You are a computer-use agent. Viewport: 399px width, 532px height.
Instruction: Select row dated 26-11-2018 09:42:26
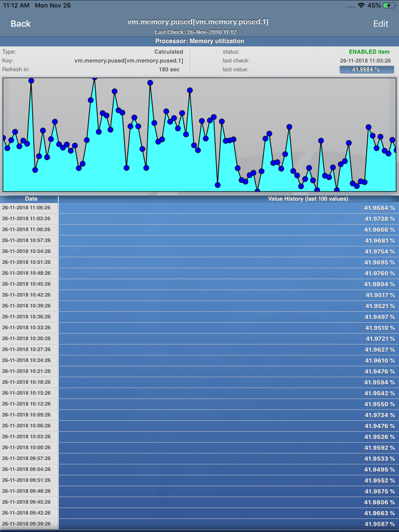pos(199,513)
